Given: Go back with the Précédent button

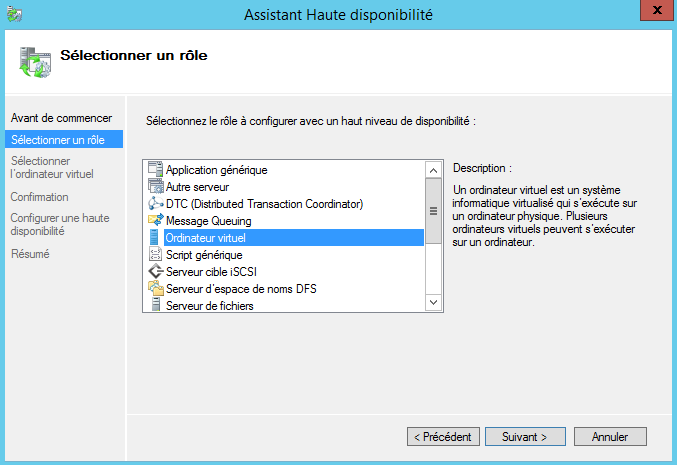Looking at the screenshot, I should (x=442, y=437).
